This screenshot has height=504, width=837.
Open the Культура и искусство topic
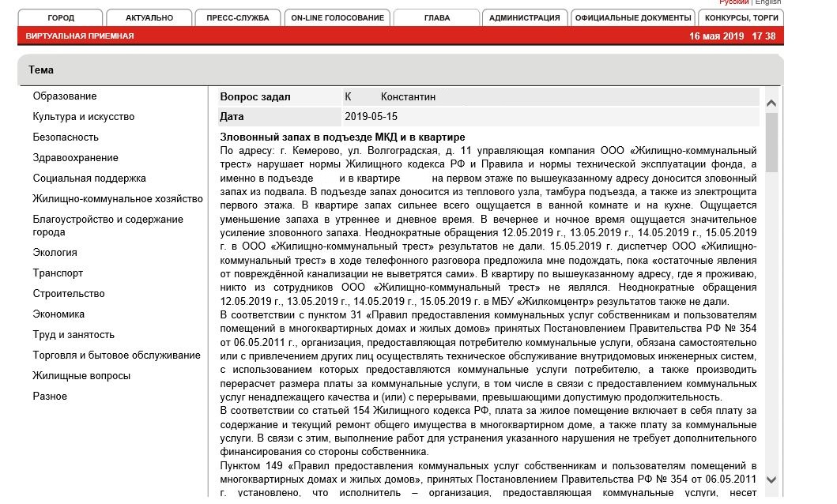pos(83,117)
